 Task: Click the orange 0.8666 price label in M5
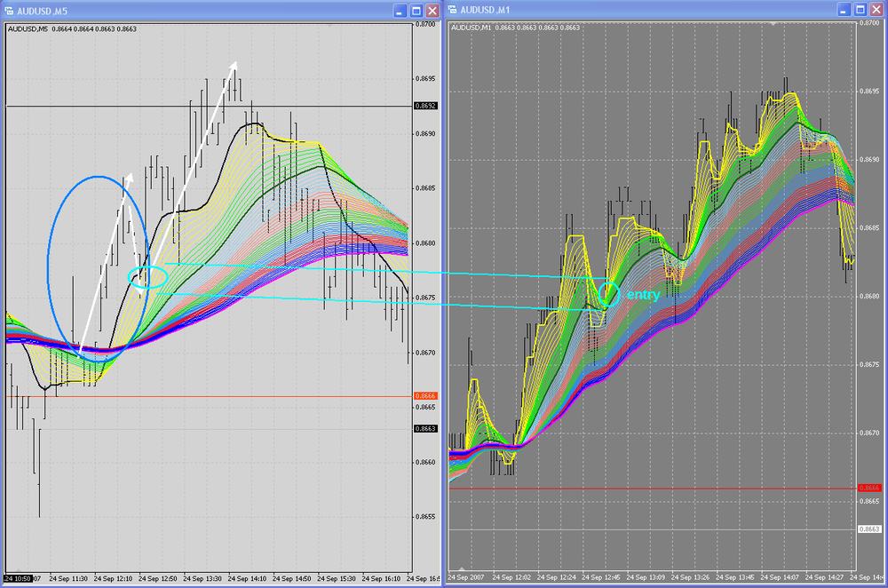click(426, 396)
